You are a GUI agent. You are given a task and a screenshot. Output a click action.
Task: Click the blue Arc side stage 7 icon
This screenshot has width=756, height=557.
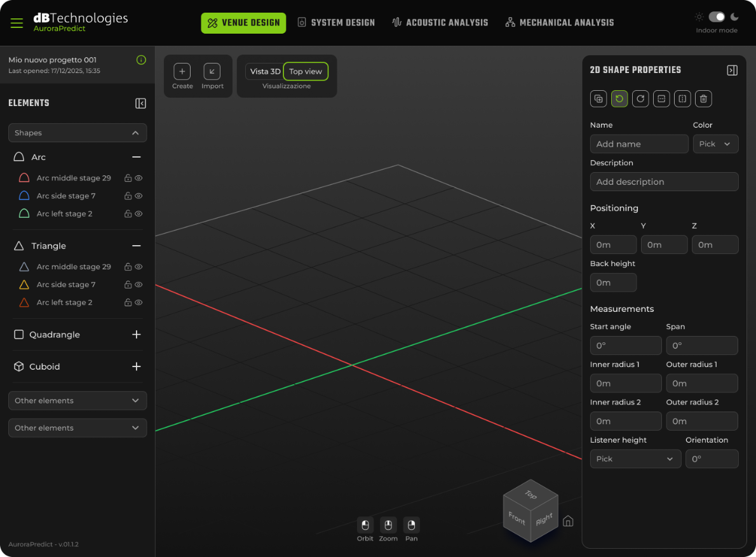pyautogui.click(x=24, y=196)
